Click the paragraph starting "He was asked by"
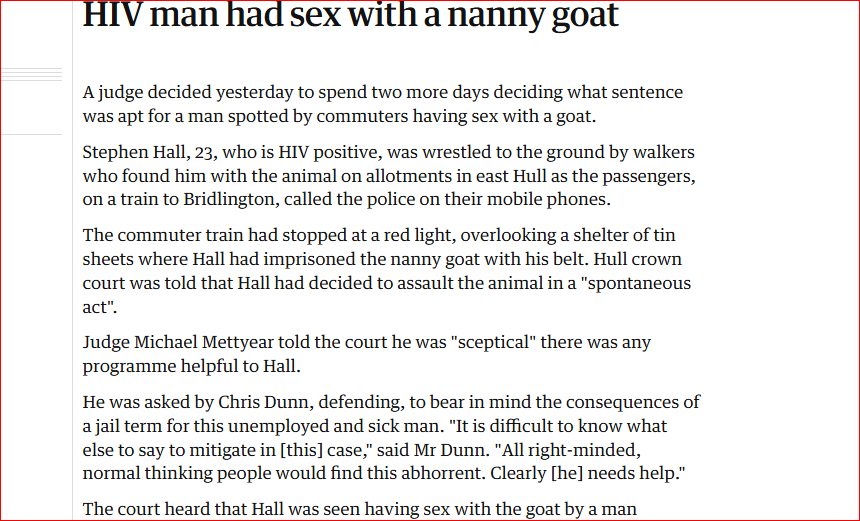 [391, 436]
